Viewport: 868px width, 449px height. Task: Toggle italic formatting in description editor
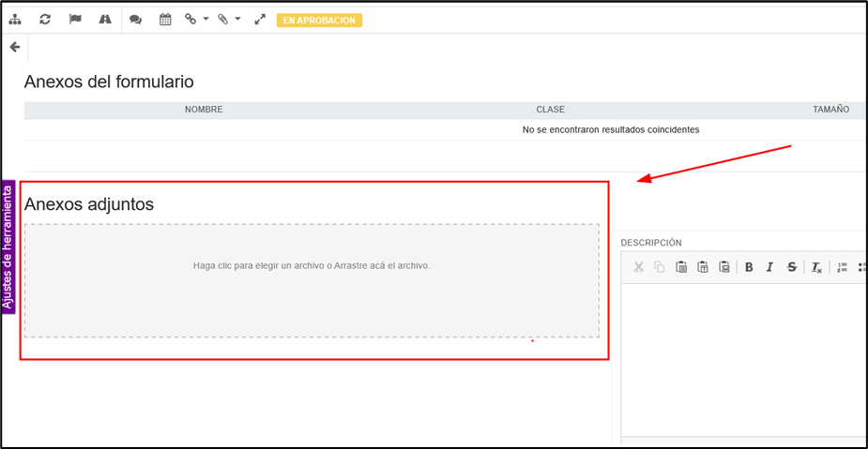[x=769, y=267]
